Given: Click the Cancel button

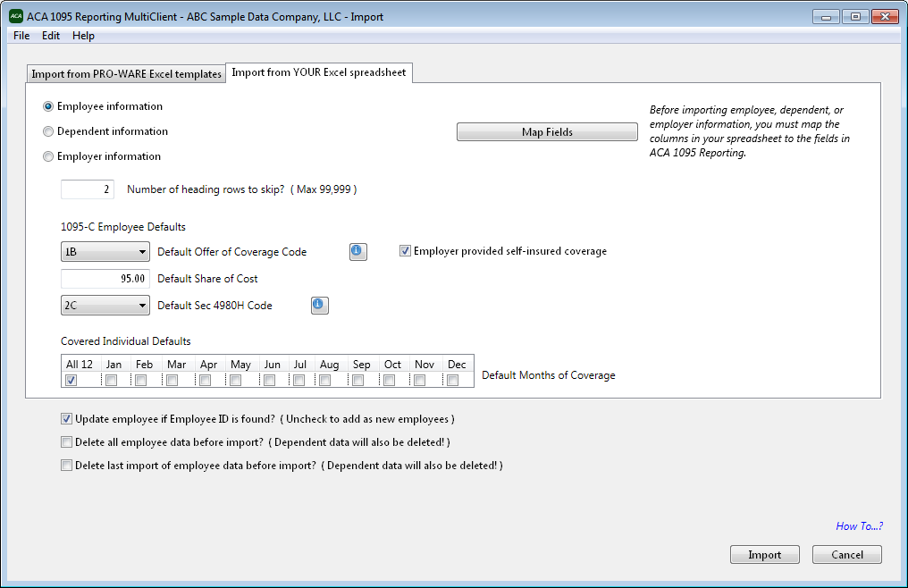Looking at the screenshot, I should pos(847,554).
